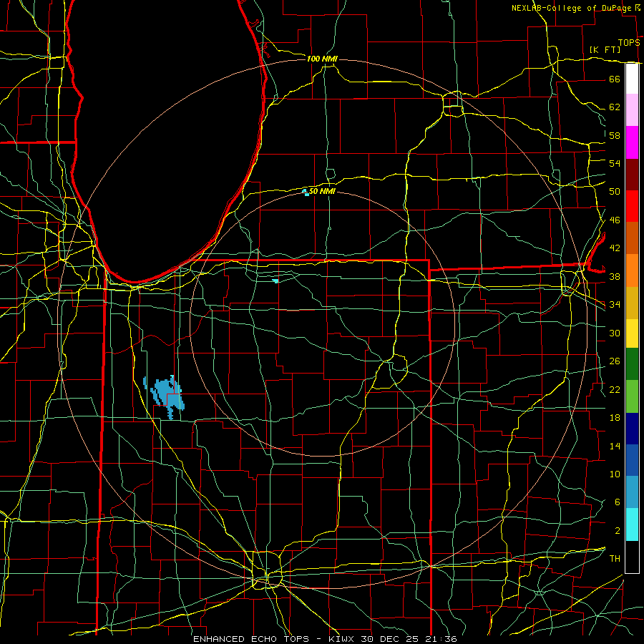Click the light blue legend swatch

click(x=632, y=492)
